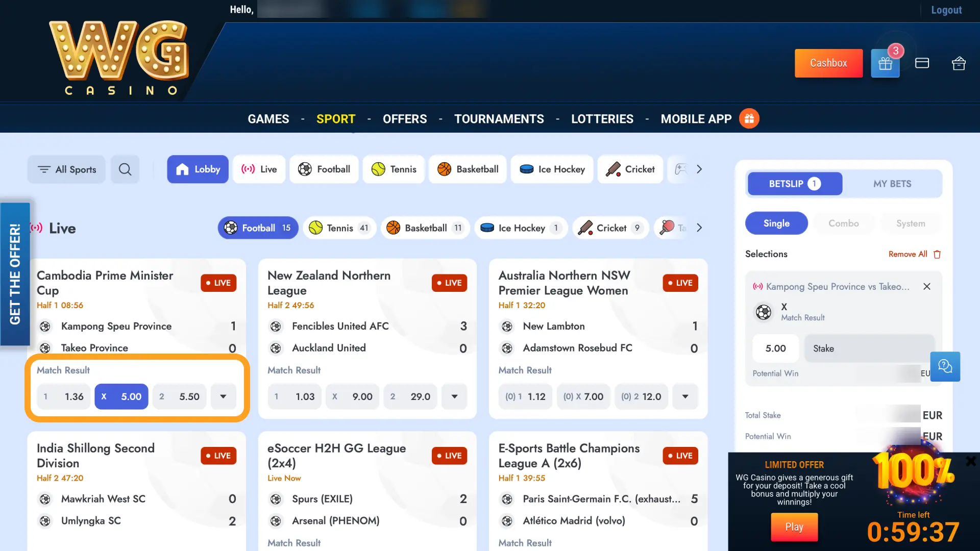Select draw odds 7.00 in Australia NSW match
Screen dimensions: 980x551
[x=583, y=396]
